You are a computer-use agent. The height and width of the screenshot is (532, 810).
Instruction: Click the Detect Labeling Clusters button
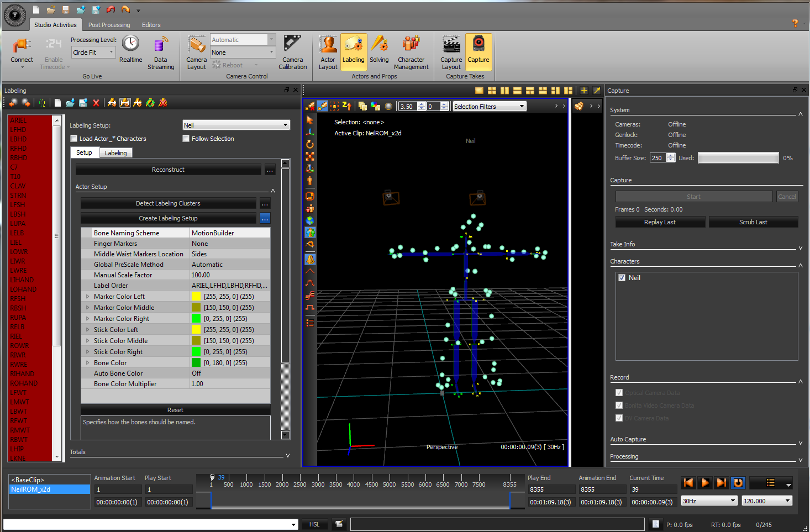pyautogui.click(x=168, y=203)
